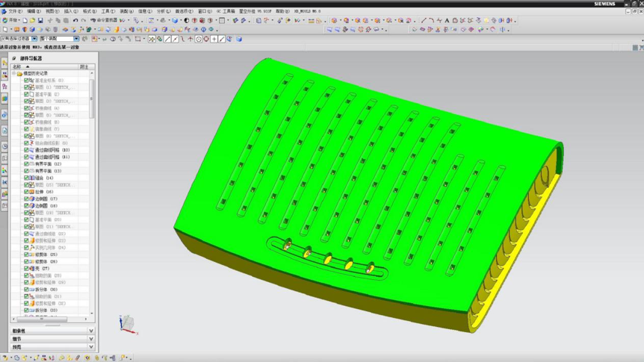Click the 名称 column header
The width and height of the screenshot is (644, 362).
(44, 66)
